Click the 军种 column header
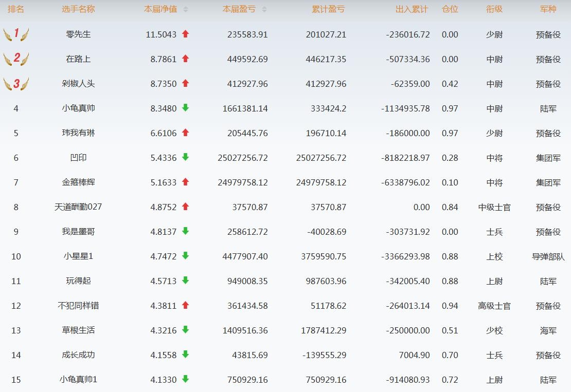The width and height of the screenshot is (571, 392). 548,9
